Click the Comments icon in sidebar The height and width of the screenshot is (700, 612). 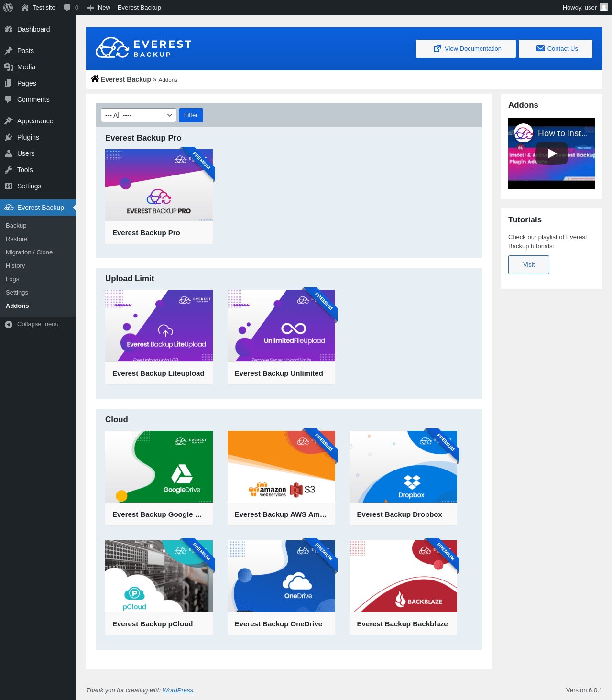[x=9, y=99]
